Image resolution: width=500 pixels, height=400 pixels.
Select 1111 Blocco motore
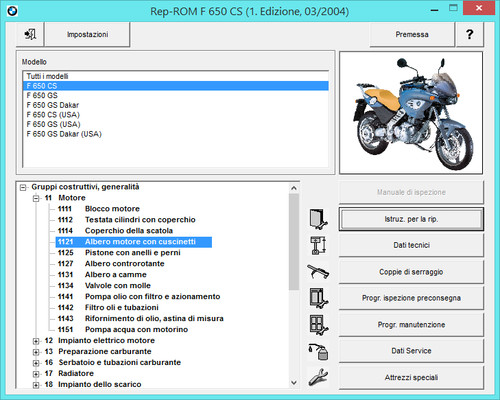click(99, 209)
